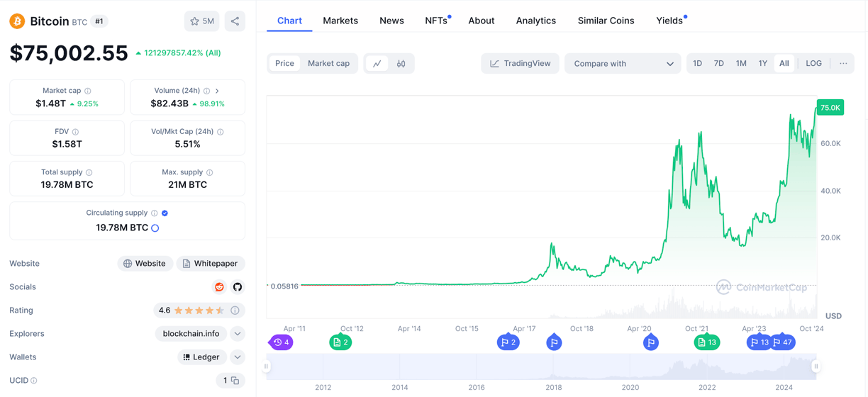Open the share icon button
The image size is (868, 397).
(235, 21)
